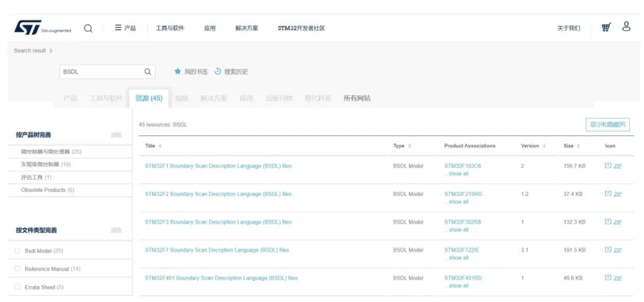Expand show all under STM32F722IE
Screen dimensions: 644x302
457,258
